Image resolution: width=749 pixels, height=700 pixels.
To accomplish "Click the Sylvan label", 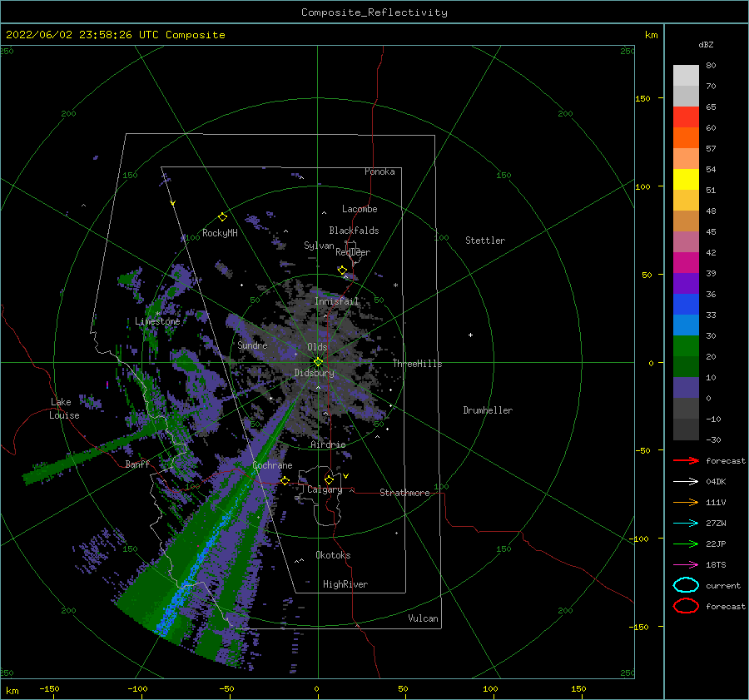I will tap(319, 246).
